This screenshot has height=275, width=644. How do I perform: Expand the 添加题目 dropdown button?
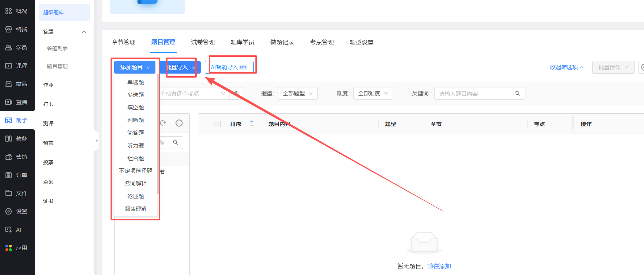(x=135, y=67)
